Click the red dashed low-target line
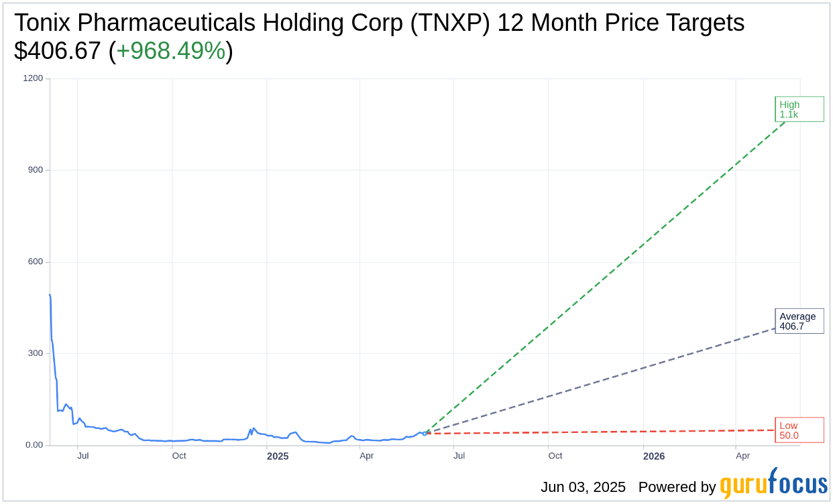The width and height of the screenshot is (833, 504). [604, 432]
